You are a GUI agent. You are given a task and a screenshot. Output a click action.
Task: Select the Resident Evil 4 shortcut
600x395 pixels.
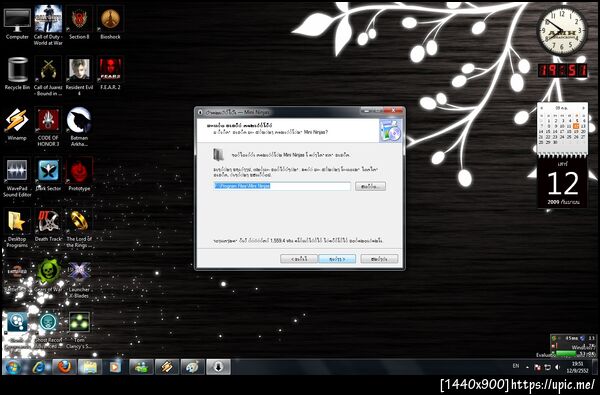tap(79, 76)
